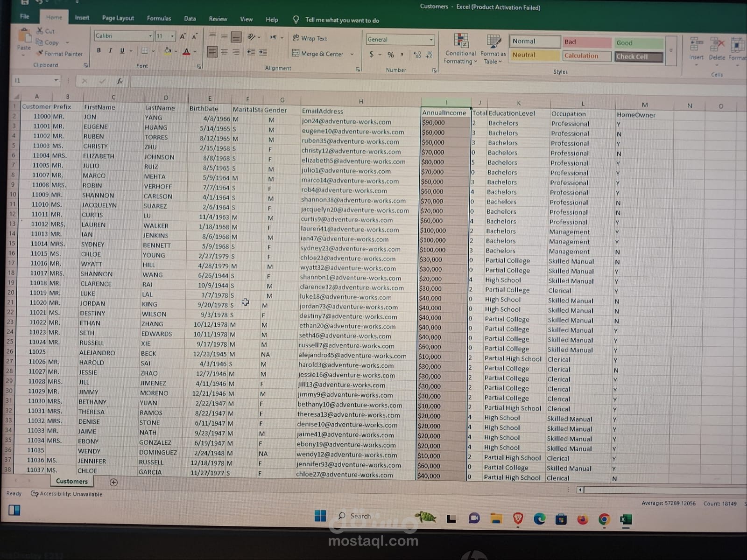Toggle underline formatting
This screenshot has height=560, width=747.
(122, 50)
